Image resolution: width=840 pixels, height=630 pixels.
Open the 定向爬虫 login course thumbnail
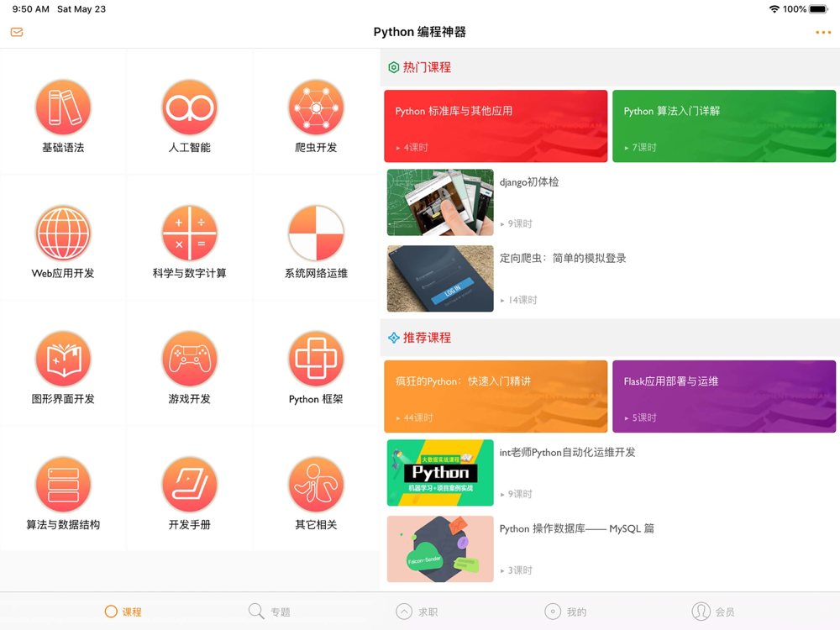pos(440,279)
